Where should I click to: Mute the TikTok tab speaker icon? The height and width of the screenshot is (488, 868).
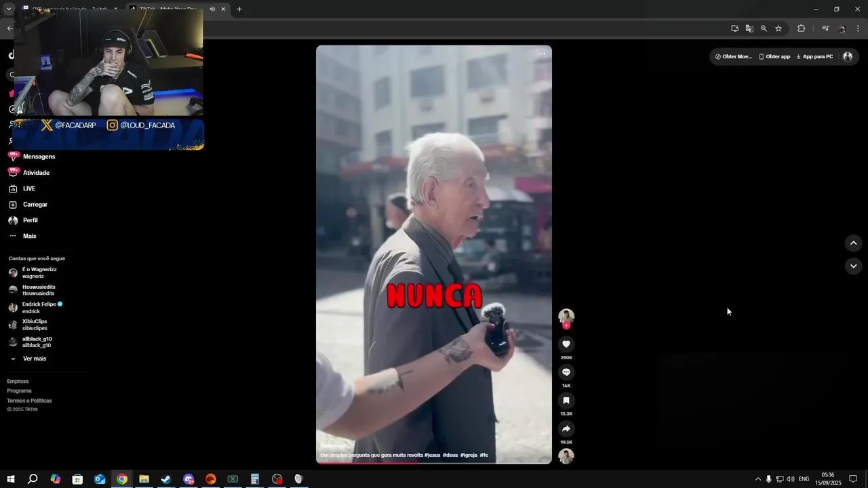coord(212,9)
